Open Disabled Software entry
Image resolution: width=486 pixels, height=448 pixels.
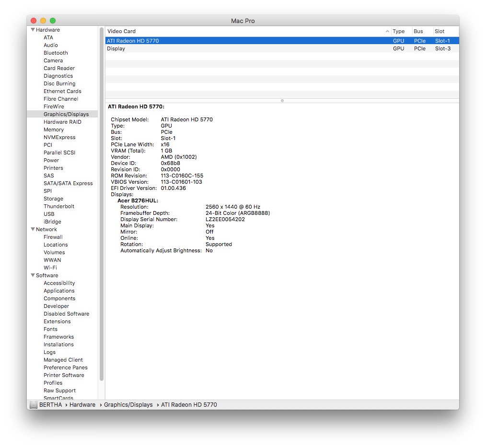coord(66,314)
